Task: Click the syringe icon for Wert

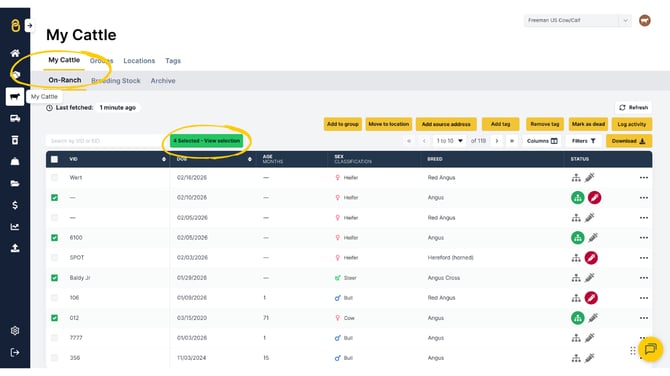Action: (590, 177)
